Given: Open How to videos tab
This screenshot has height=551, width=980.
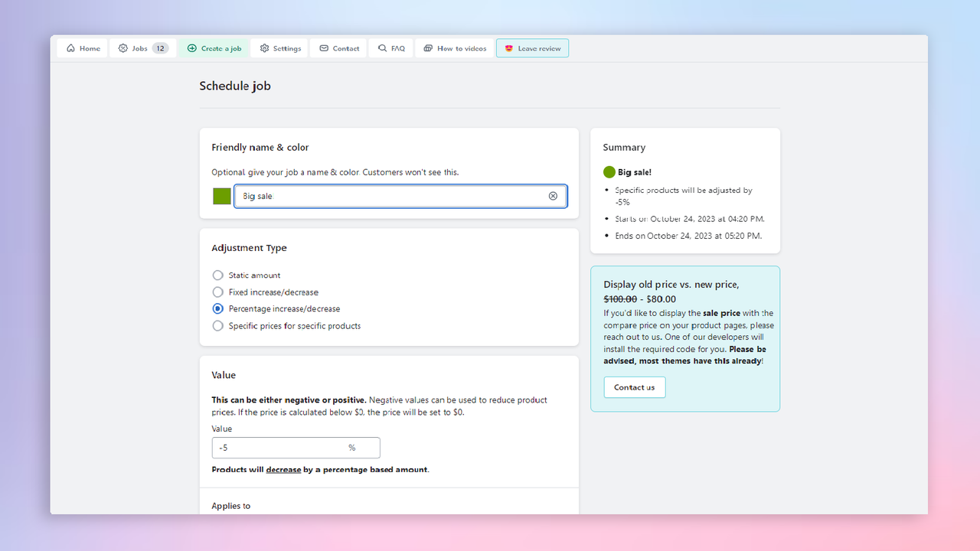Looking at the screenshot, I should point(455,48).
